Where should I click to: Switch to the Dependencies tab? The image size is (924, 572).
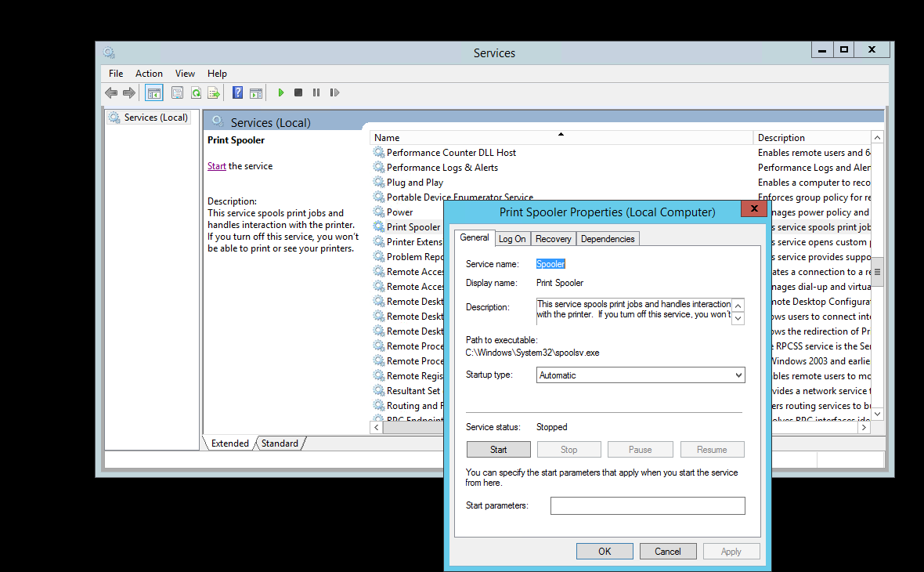[x=608, y=239]
